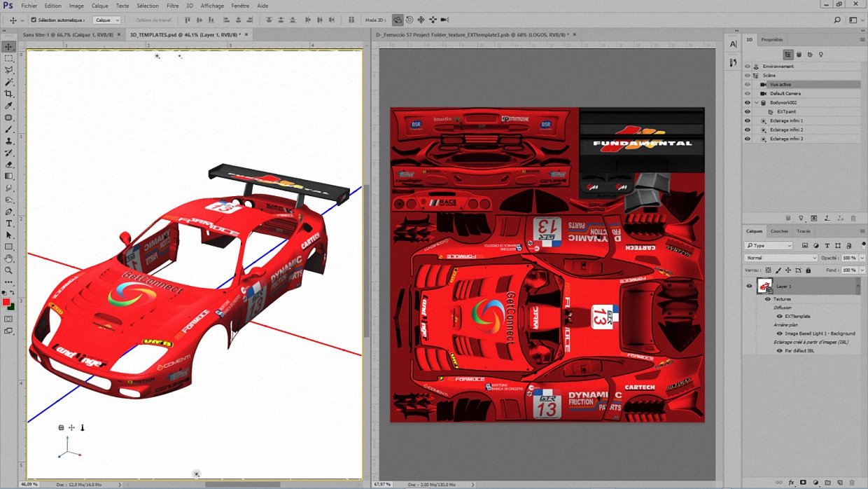
Task: Switch to the Couches tab
Action: coord(779,231)
